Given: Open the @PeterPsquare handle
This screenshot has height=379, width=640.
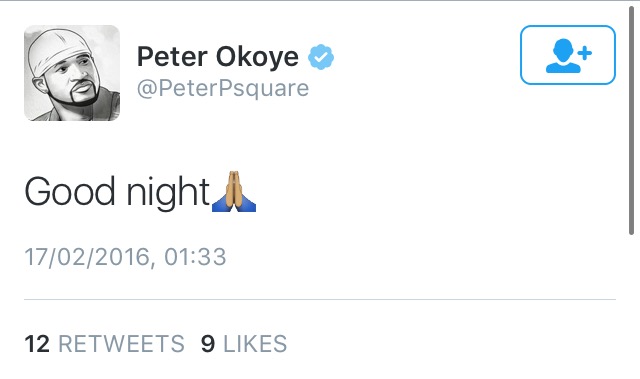Looking at the screenshot, I should tap(223, 88).
